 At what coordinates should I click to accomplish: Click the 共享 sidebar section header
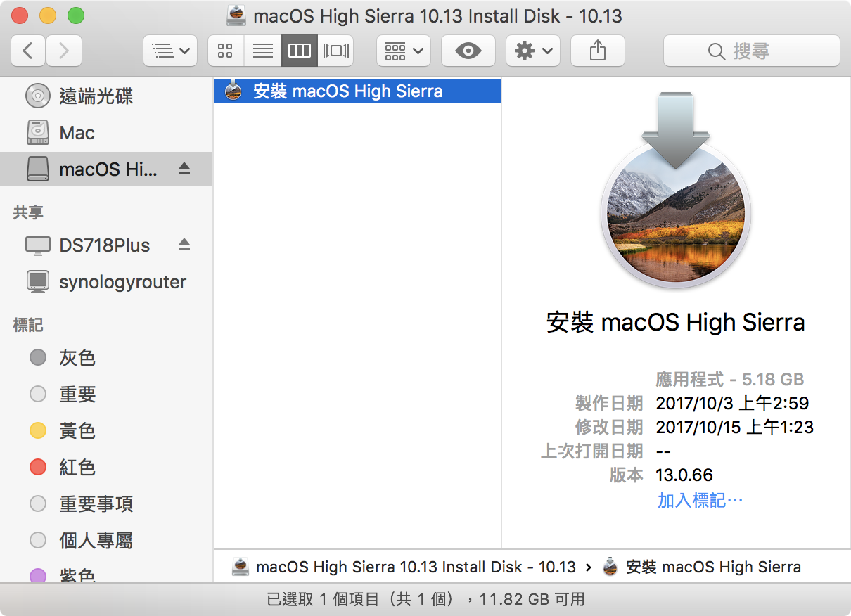coord(28,212)
